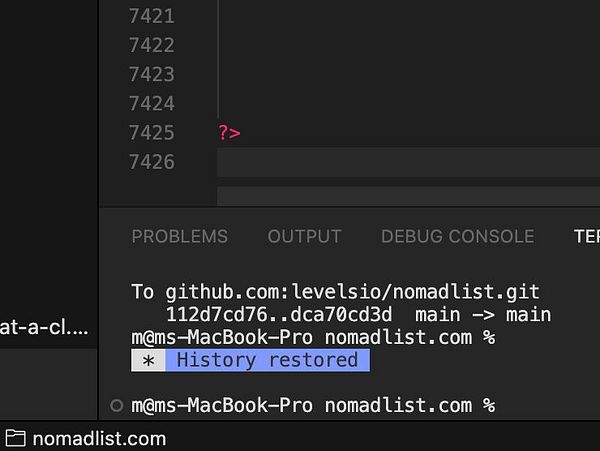Click the folder icon in the status bar

[15, 438]
